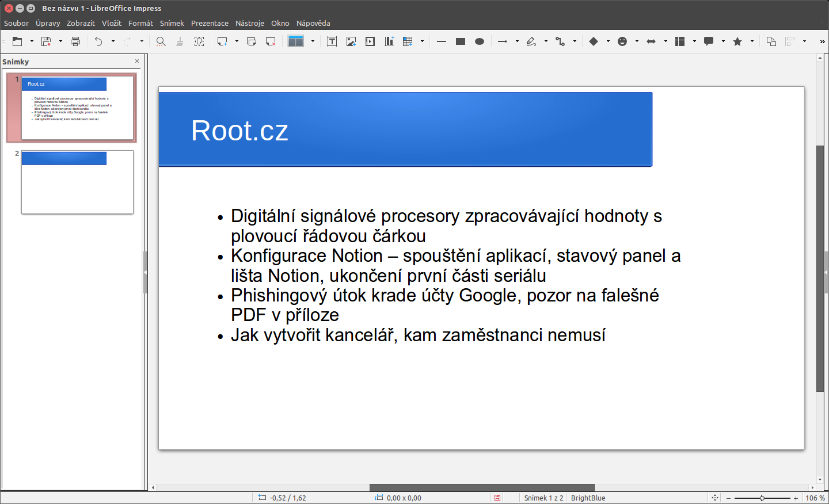
Task: Expand the slide layout dropdown arrow
Action: [x=313, y=41]
